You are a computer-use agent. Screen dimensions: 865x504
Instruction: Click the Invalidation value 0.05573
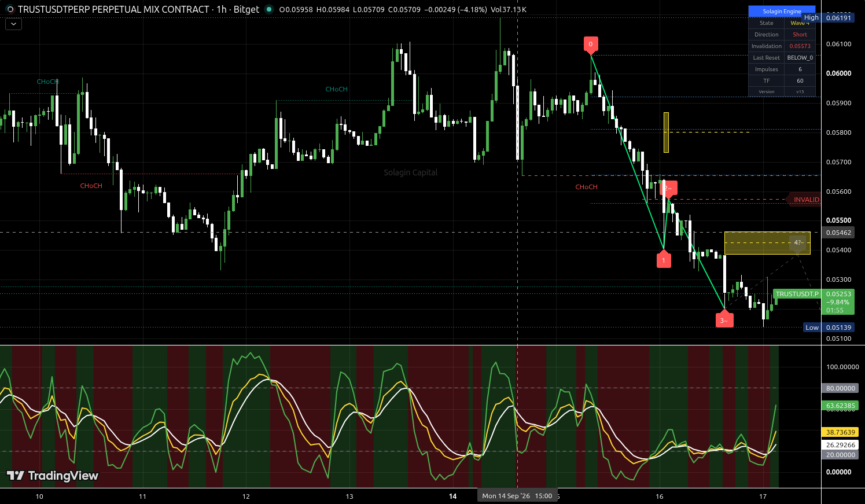[800, 46]
